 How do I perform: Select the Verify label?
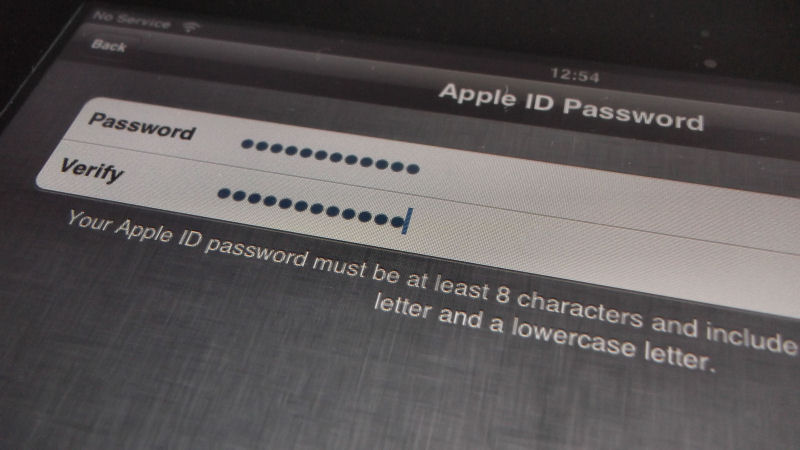pos(92,169)
